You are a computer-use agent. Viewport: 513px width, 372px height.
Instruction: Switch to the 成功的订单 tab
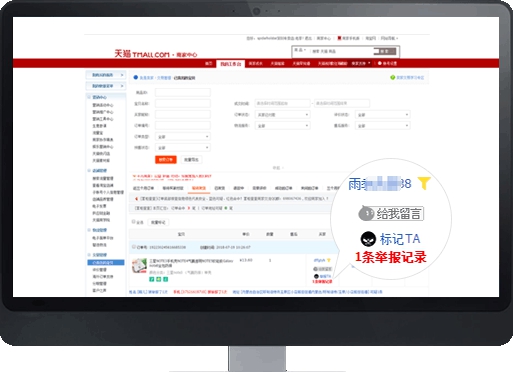(x=283, y=188)
